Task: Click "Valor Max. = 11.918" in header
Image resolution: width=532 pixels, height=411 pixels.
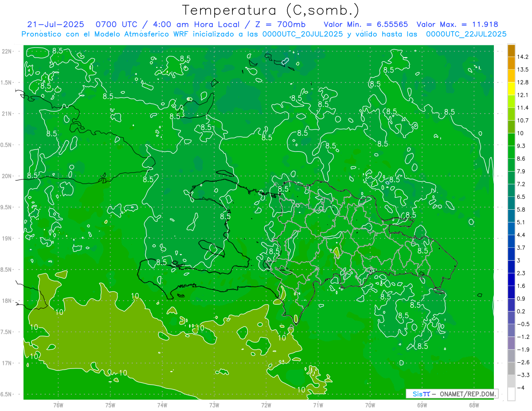Action: point(457,25)
